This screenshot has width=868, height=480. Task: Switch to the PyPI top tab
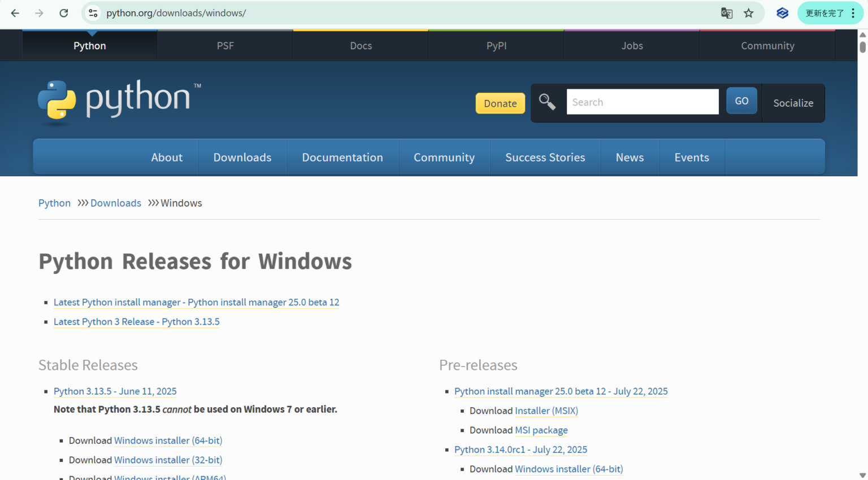click(496, 46)
